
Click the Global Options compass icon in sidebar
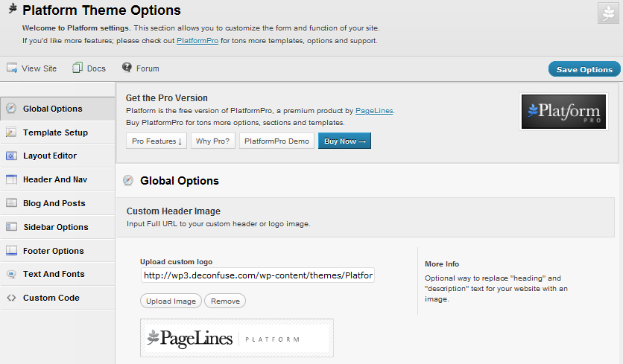pos(11,109)
